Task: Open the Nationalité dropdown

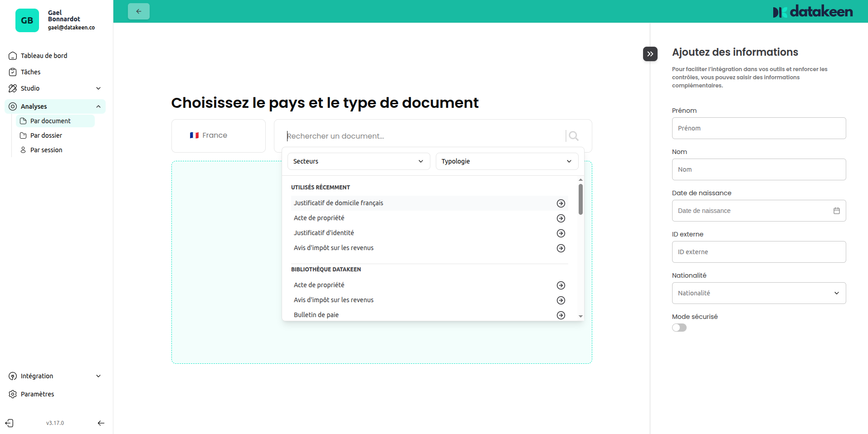Action: [x=758, y=293]
